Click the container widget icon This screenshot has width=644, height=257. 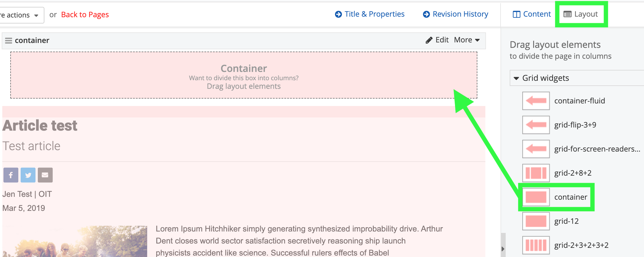(536, 197)
